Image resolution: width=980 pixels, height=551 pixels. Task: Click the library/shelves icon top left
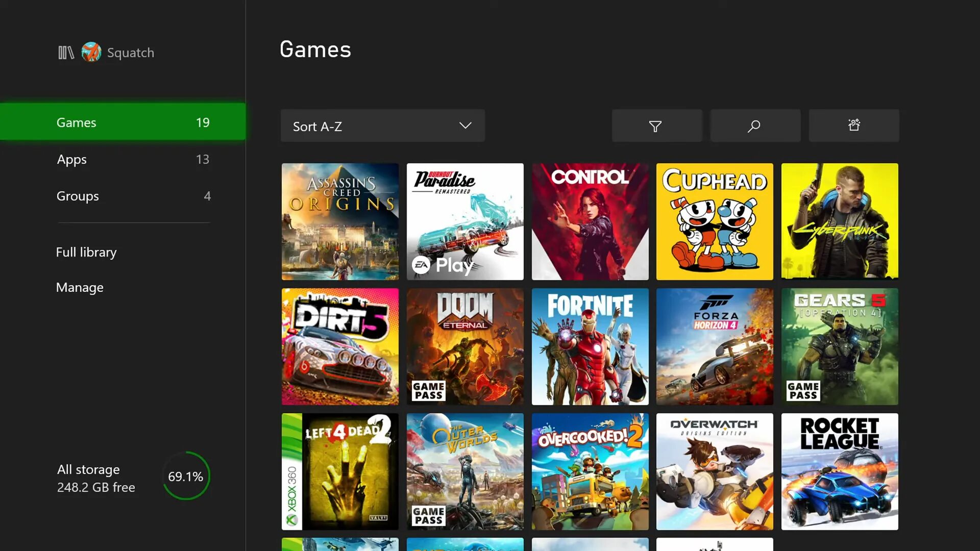point(65,52)
